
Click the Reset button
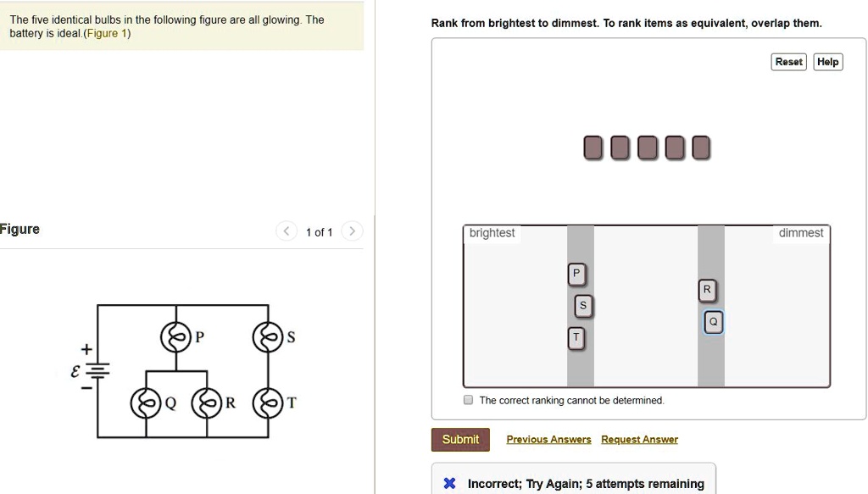(x=788, y=62)
